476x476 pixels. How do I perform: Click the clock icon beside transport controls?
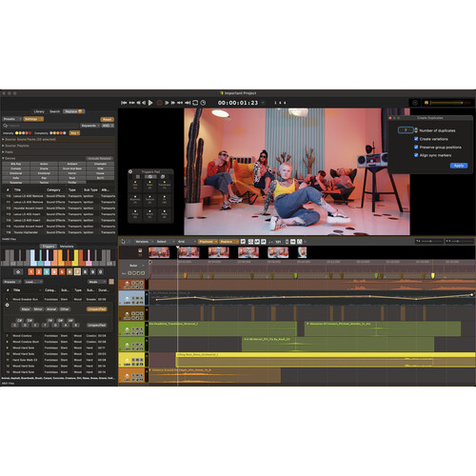coord(203,103)
